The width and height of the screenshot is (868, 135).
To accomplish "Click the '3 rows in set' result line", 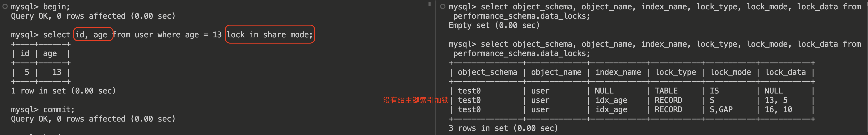I will tap(503, 128).
